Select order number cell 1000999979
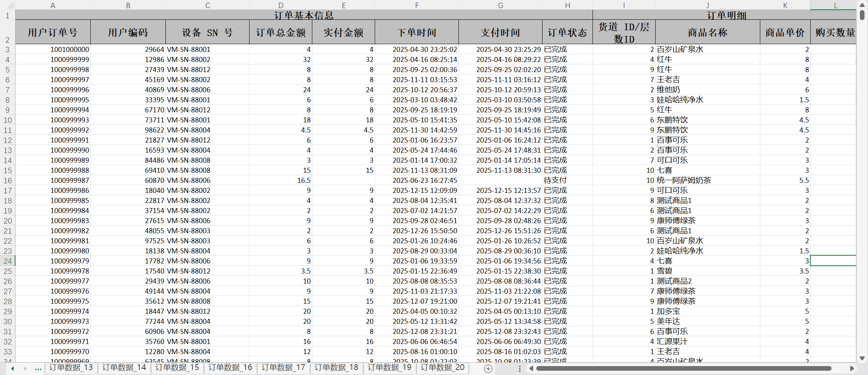This screenshot has width=868, height=375. coord(53,261)
